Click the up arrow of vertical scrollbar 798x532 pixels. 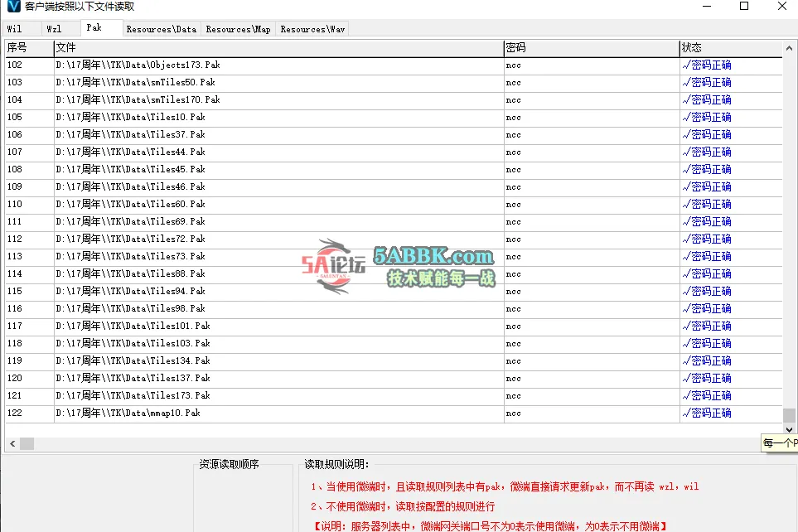789,48
